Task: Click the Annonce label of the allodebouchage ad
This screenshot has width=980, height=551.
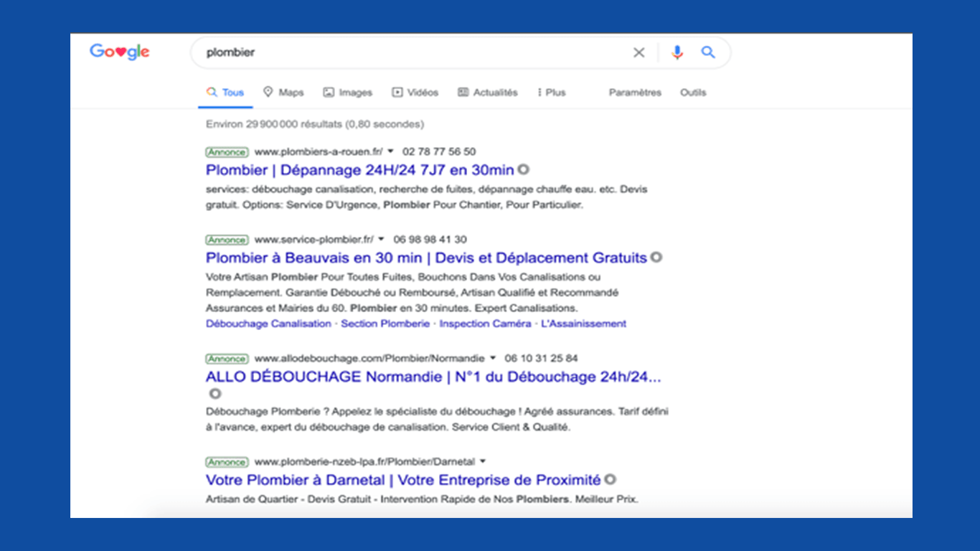Action: (x=227, y=358)
